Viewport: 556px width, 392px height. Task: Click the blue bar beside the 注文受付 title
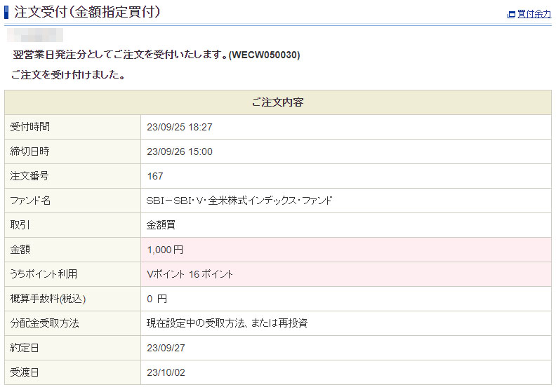coord(7,11)
